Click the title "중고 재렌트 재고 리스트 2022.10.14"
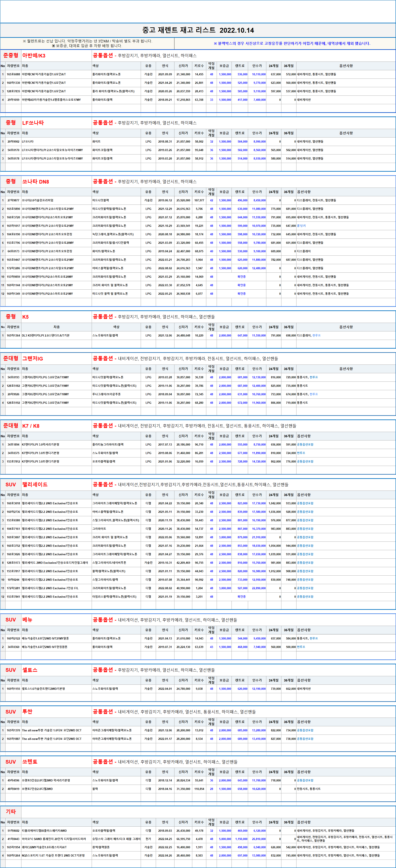This screenshot has height=868, width=396. coord(198,30)
